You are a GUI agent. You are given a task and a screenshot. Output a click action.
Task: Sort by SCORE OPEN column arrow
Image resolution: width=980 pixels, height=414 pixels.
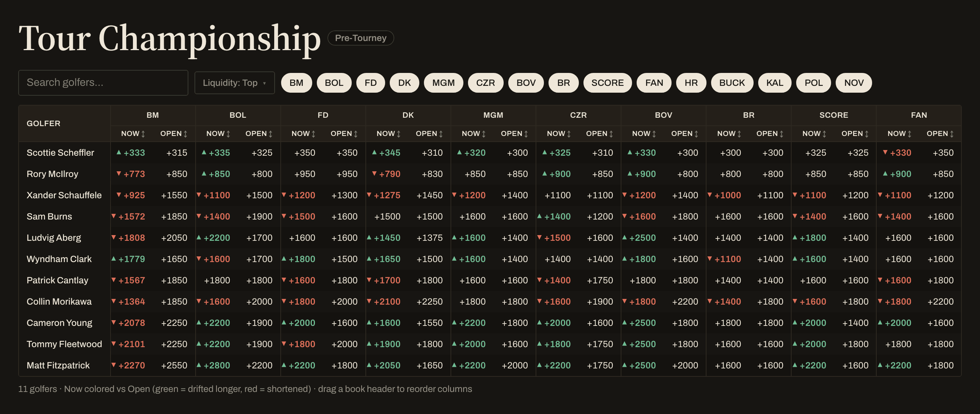point(867,134)
